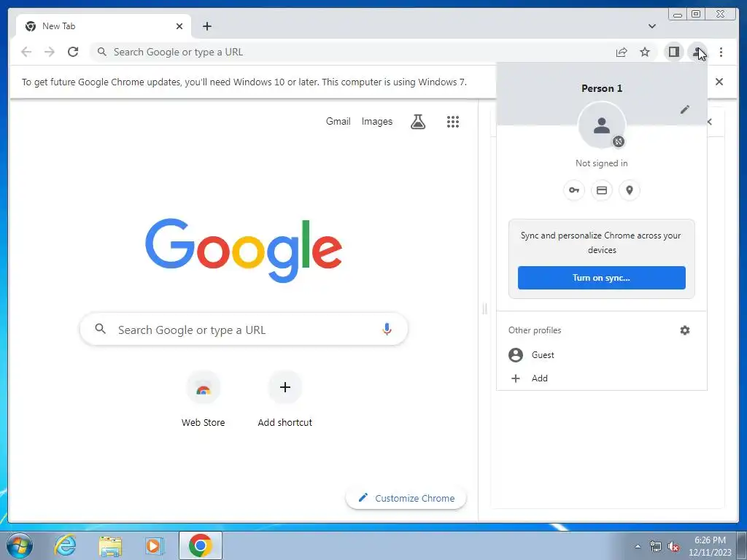Click Add shortcut plus tile

pos(285,400)
